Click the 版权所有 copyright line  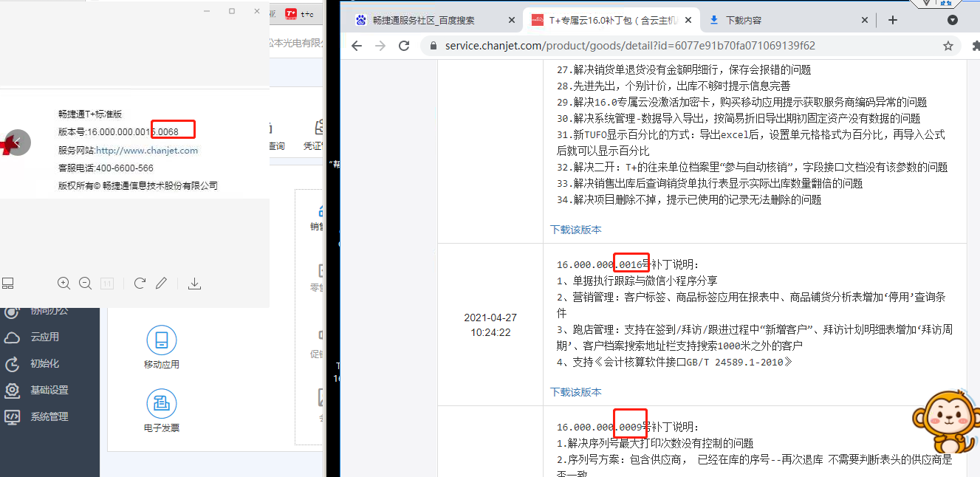[x=138, y=186]
